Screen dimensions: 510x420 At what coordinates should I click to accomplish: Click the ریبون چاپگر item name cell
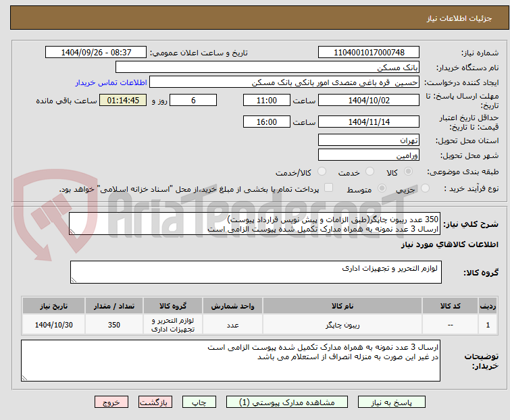(x=342, y=325)
